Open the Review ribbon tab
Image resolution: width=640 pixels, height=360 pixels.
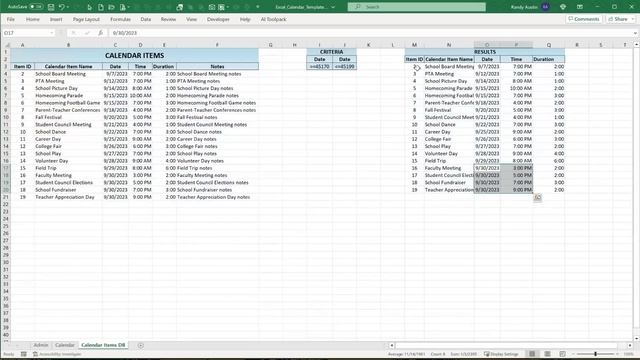click(168, 19)
